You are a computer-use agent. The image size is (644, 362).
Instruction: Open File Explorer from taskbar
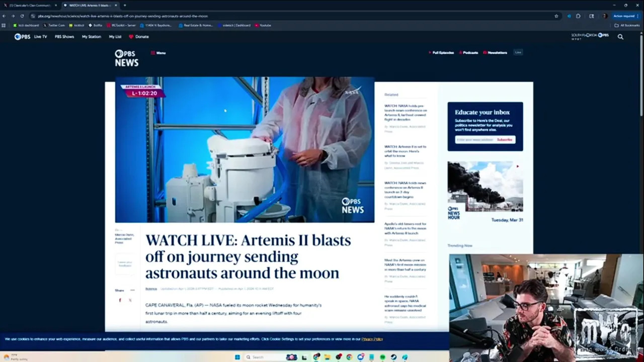(327, 357)
